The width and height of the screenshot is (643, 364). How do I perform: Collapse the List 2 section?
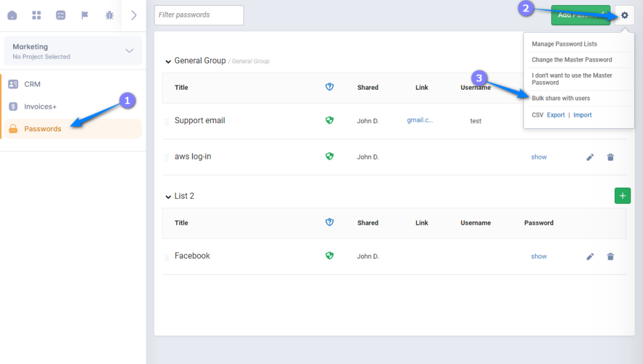[168, 195]
